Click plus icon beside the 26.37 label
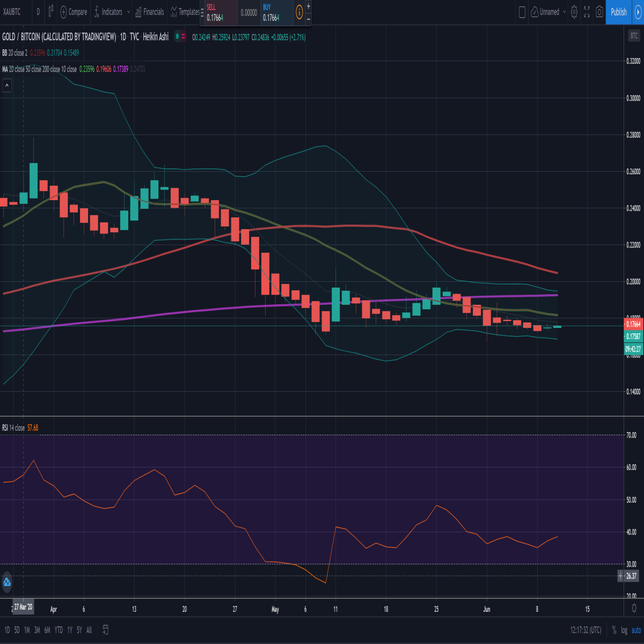 pyautogui.click(x=621, y=576)
